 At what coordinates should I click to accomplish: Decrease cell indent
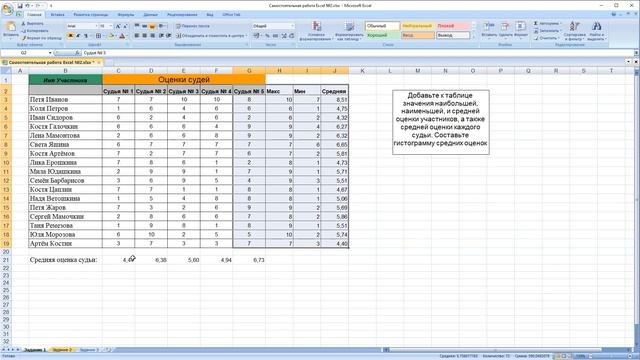tap(161, 36)
